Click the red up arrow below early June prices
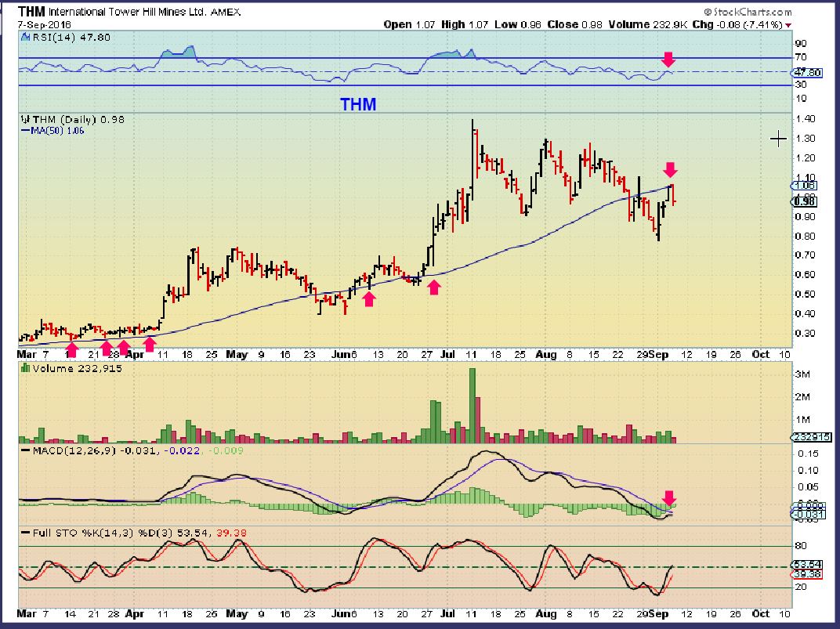The image size is (840, 629). [368, 298]
